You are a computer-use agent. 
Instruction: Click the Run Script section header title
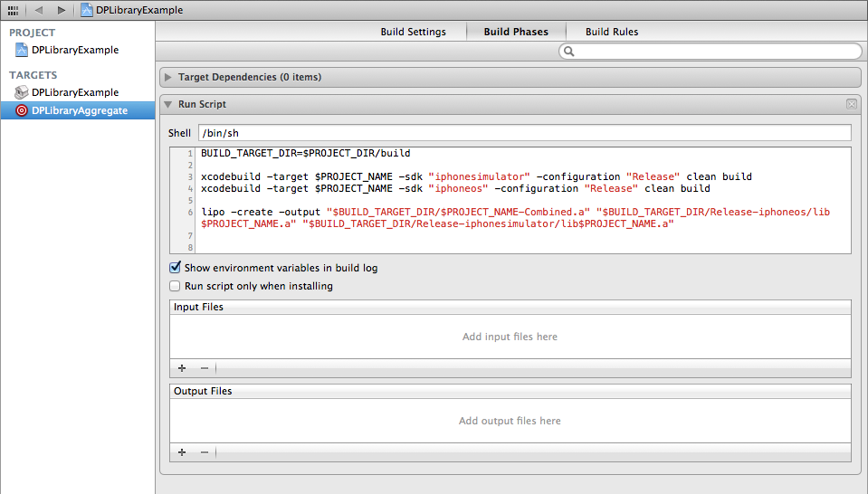202,104
